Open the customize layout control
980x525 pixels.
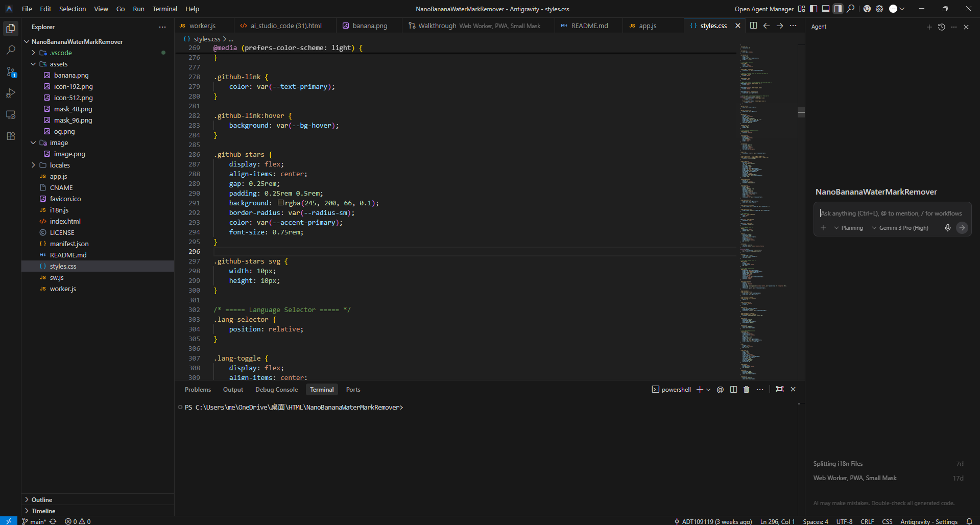801,9
